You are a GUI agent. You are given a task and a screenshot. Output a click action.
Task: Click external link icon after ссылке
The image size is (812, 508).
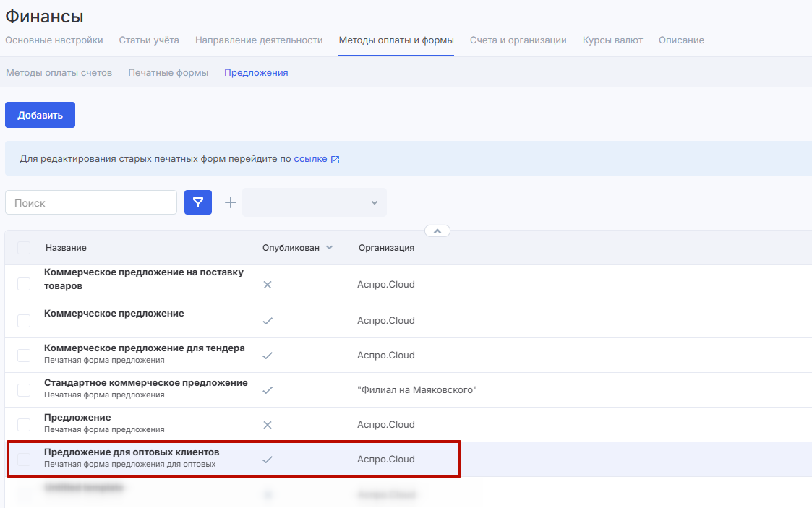[335, 160]
